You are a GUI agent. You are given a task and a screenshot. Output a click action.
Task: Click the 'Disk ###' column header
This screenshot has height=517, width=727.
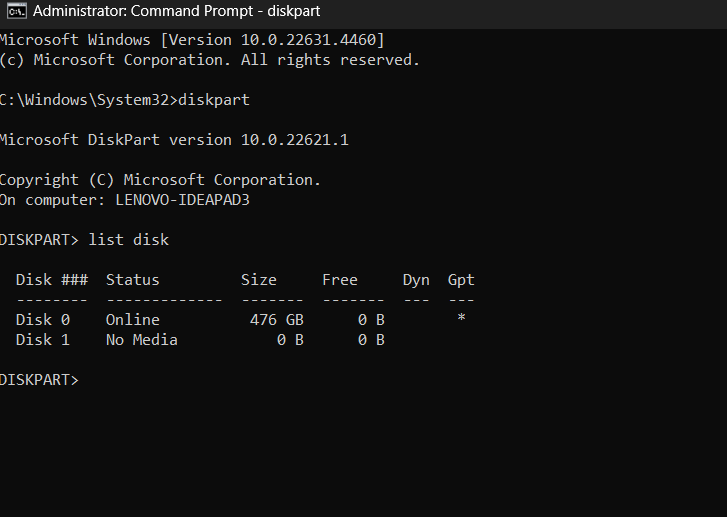coord(52,280)
